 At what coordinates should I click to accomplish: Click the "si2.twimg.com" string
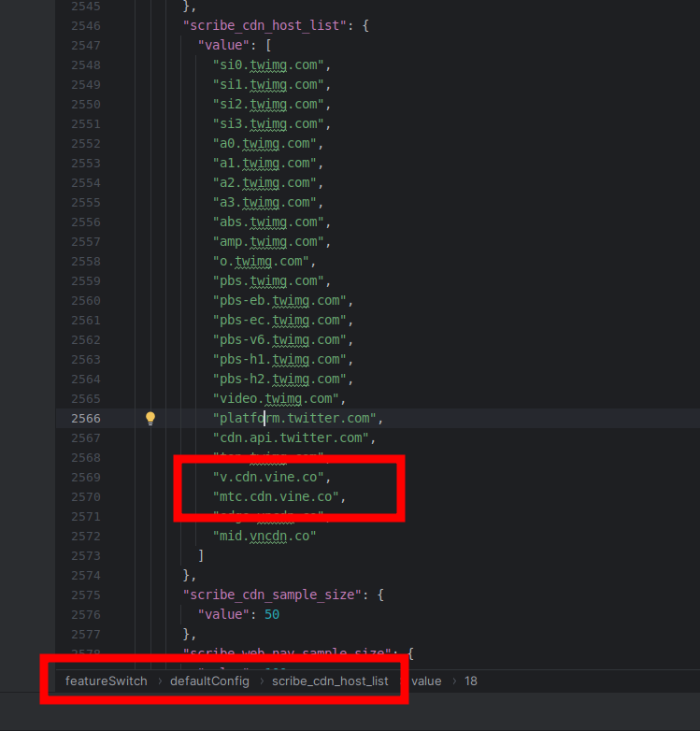(x=268, y=104)
